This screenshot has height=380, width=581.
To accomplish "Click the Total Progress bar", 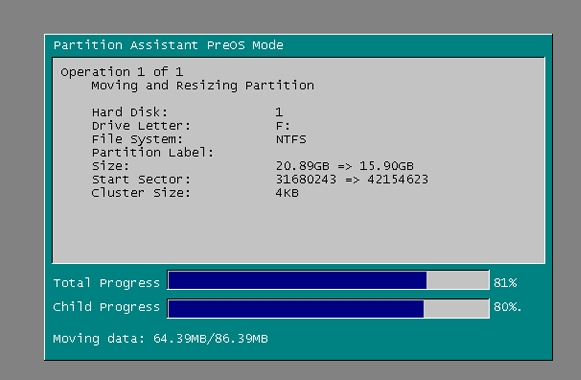I will (x=328, y=280).
